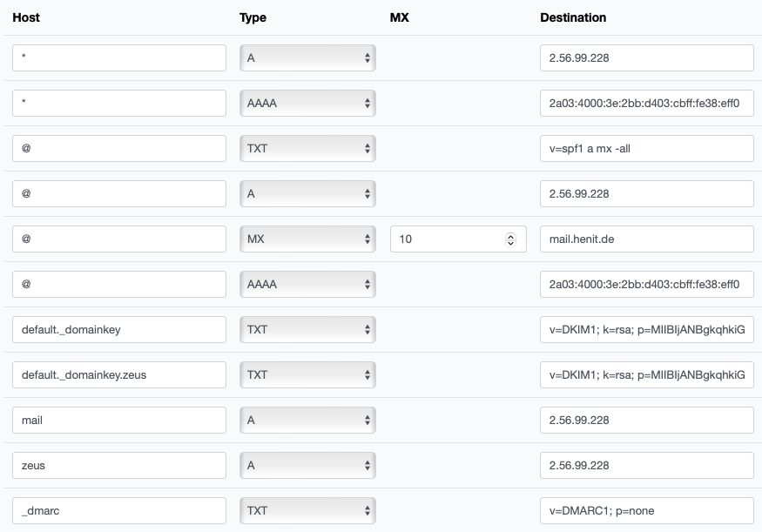Select the default._domainkey.zeus host field
Screen dimensions: 762x532
pyautogui.click(x=119, y=375)
